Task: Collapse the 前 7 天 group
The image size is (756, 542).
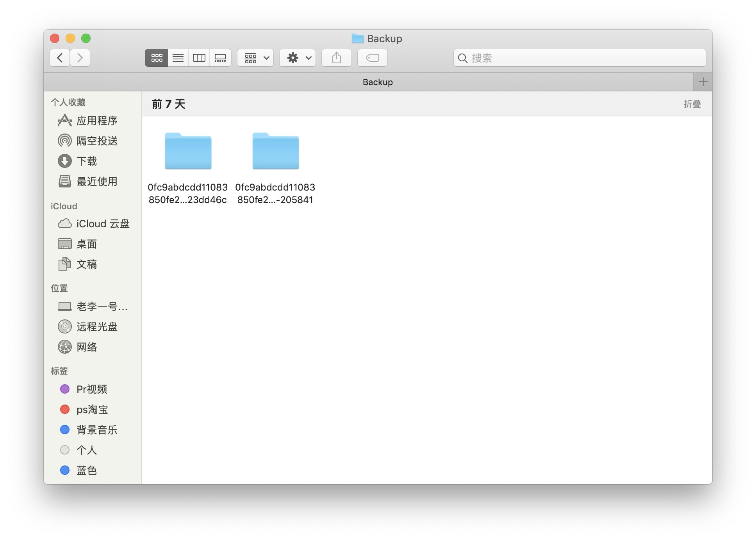Action: point(692,104)
